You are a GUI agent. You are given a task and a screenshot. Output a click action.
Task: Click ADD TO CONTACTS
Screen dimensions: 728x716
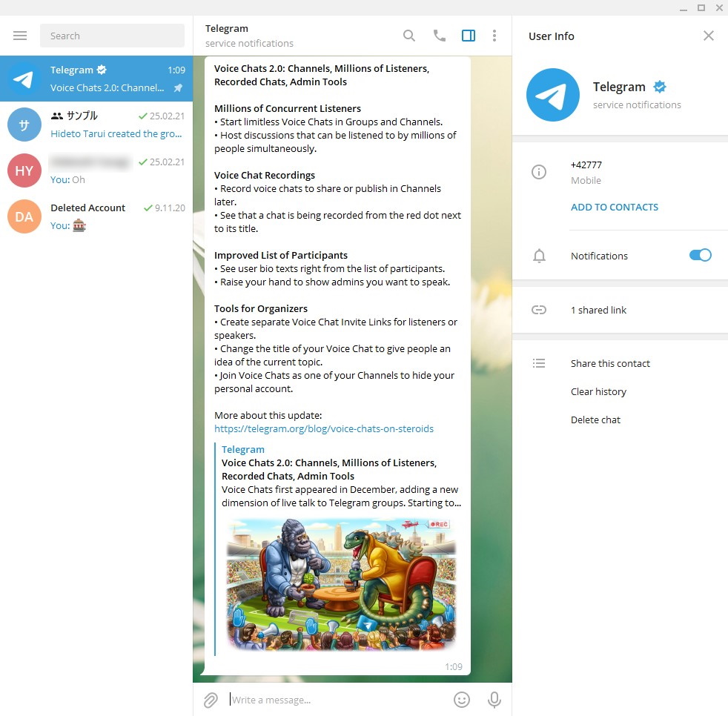coord(614,207)
